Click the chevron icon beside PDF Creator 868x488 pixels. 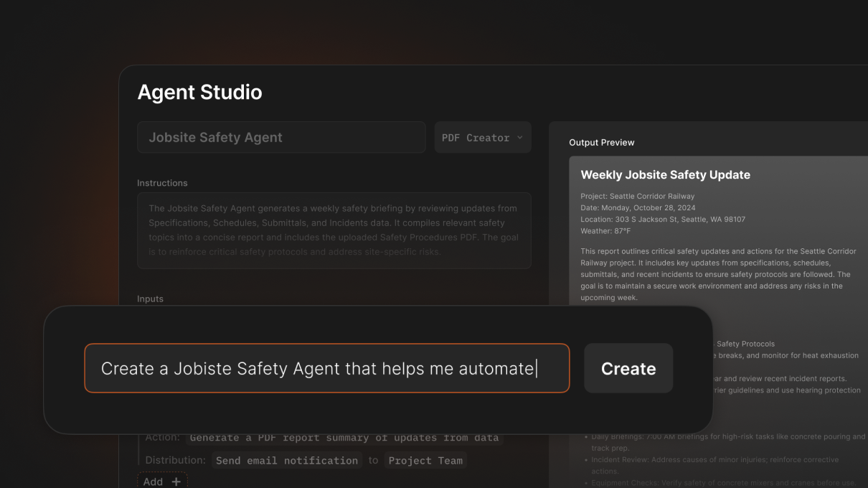[520, 137]
